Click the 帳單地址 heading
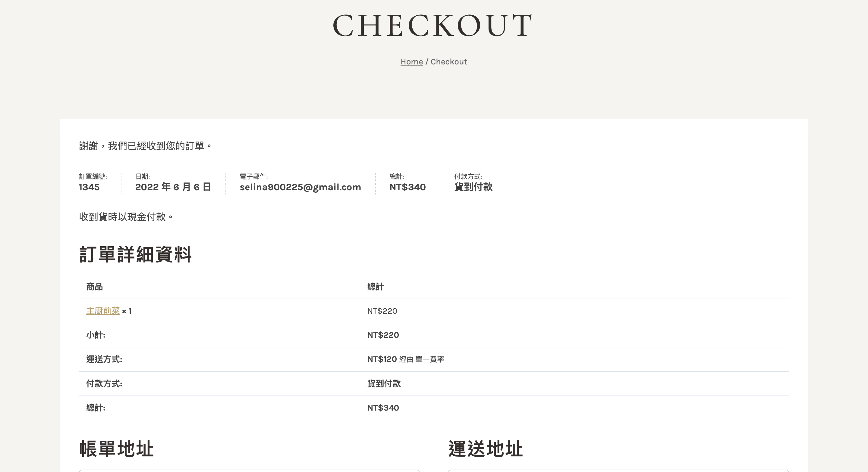 [116, 449]
